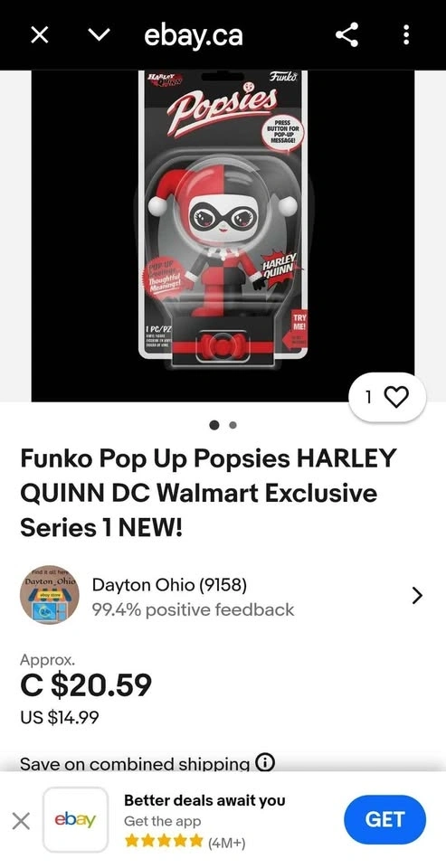Tap the share icon
The image size is (446, 868).
tap(346, 35)
